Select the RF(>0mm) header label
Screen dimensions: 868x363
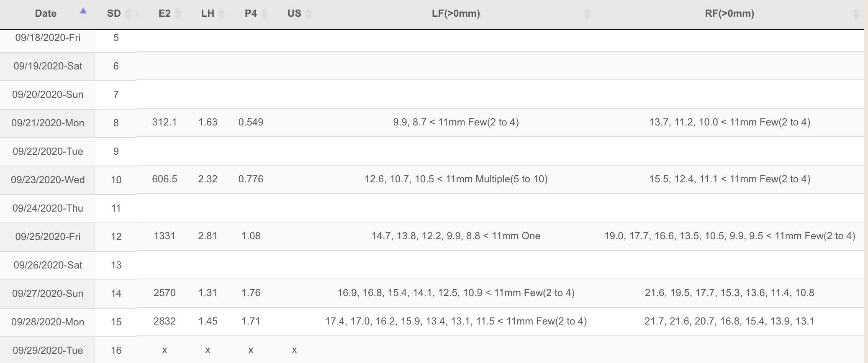[x=729, y=13]
